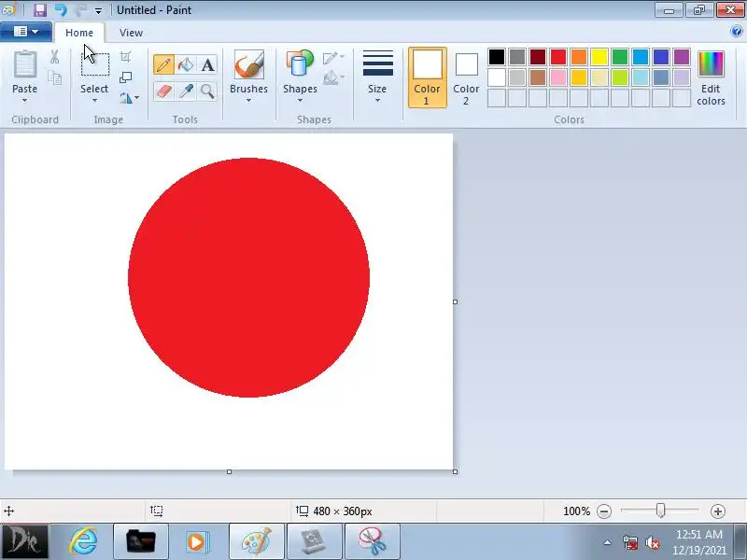Click the Select rectangle icon
The width and height of the screenshot is (747, 560).
(x=95, y=64)
